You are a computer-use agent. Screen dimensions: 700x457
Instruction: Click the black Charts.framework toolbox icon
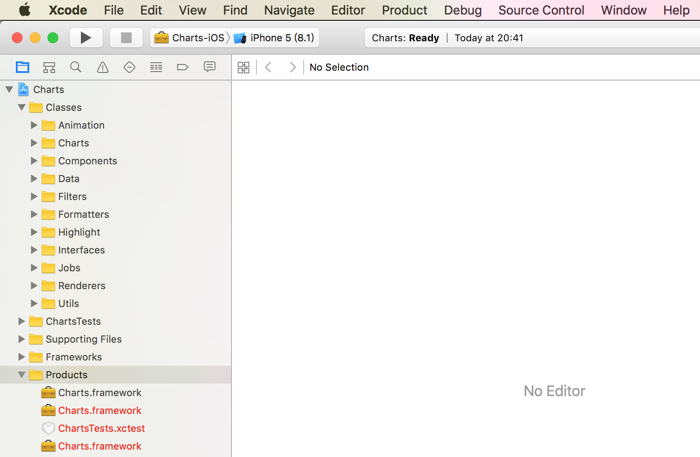(48, 393)
